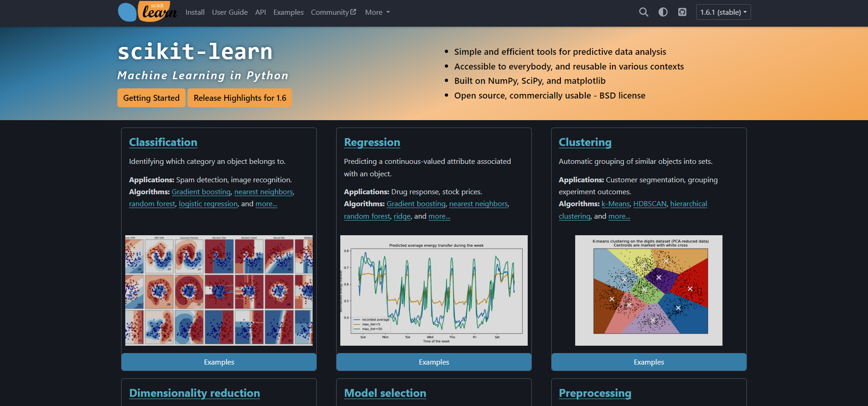
Task: Open the ridge algorithm link
Action: (x=402, y=216)
